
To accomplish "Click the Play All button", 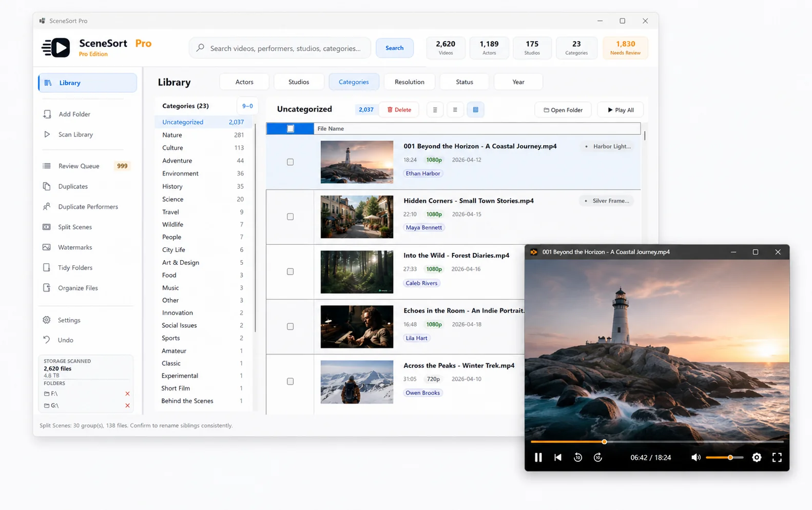I will click(621, 110).
